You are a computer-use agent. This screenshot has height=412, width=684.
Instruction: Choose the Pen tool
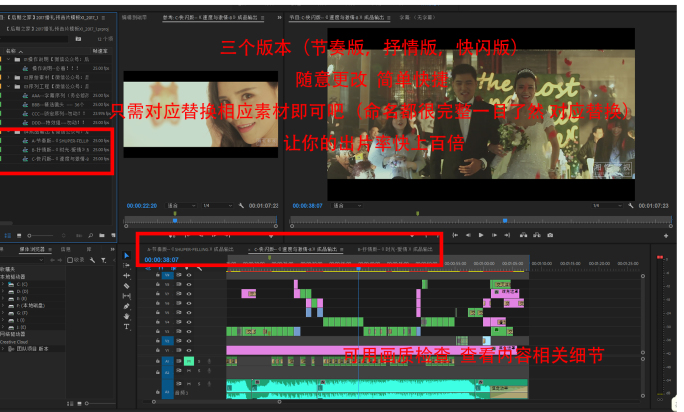(126, 306)
